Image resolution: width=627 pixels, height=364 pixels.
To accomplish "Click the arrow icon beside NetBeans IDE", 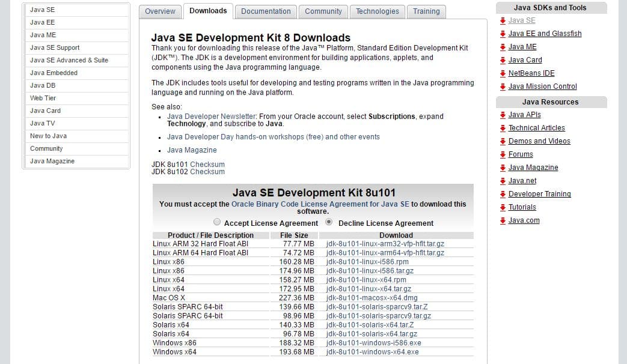I will point(503,73).
